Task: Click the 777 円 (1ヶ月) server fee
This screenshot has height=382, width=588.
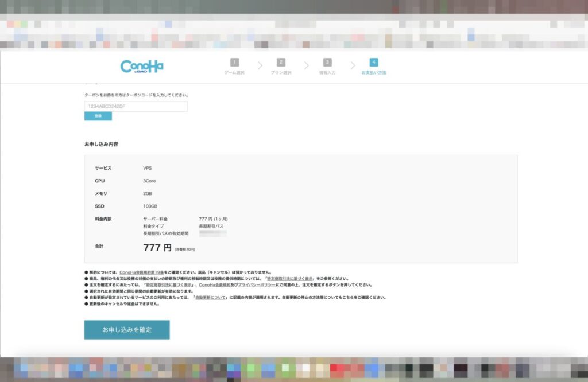Action: pos(213,219)
